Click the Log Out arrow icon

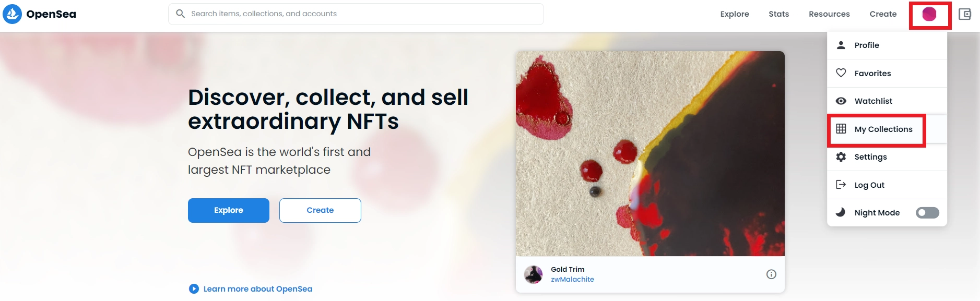click(841, 185)
